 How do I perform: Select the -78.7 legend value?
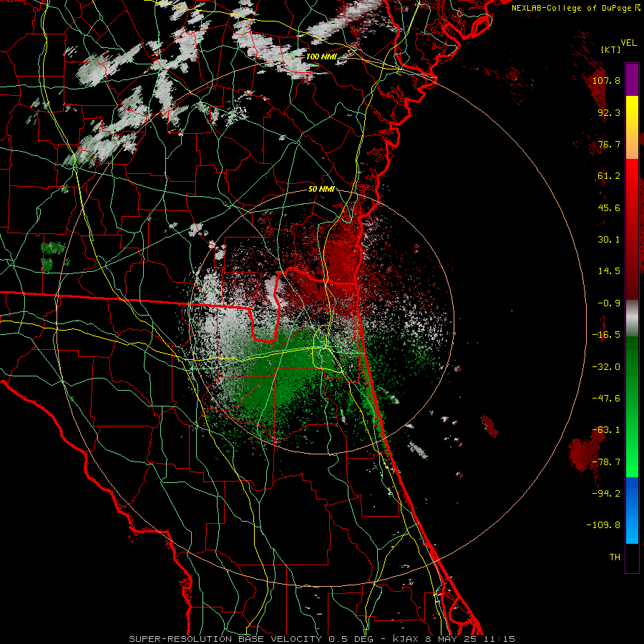click(606, 462)
